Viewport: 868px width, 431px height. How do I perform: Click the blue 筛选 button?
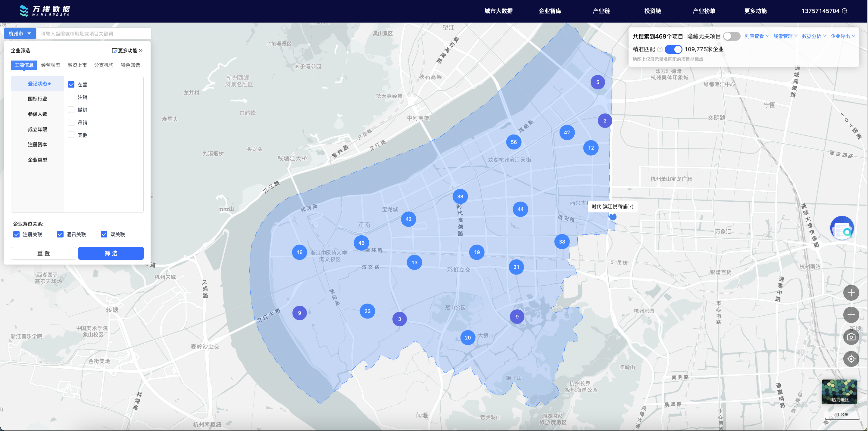111,253
